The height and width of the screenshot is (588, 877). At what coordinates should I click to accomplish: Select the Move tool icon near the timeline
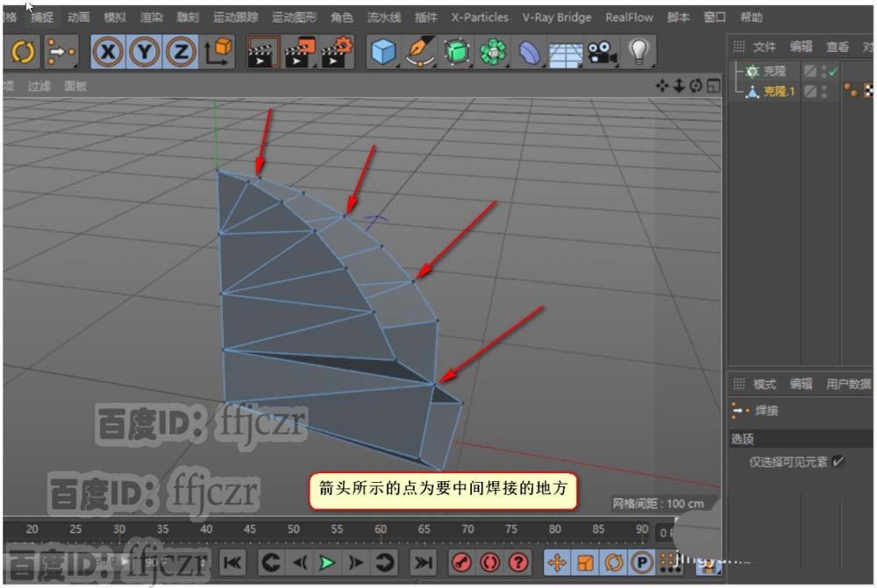tap(557, 563)
